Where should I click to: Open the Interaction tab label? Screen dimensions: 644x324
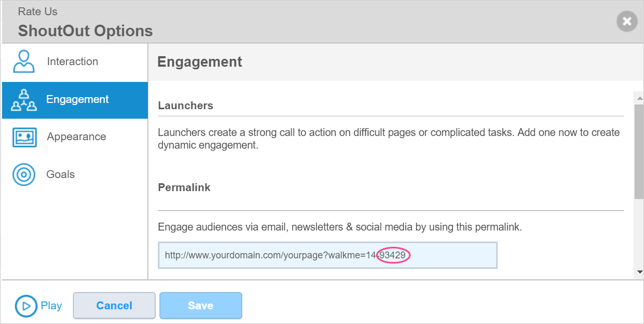(72, 61)
